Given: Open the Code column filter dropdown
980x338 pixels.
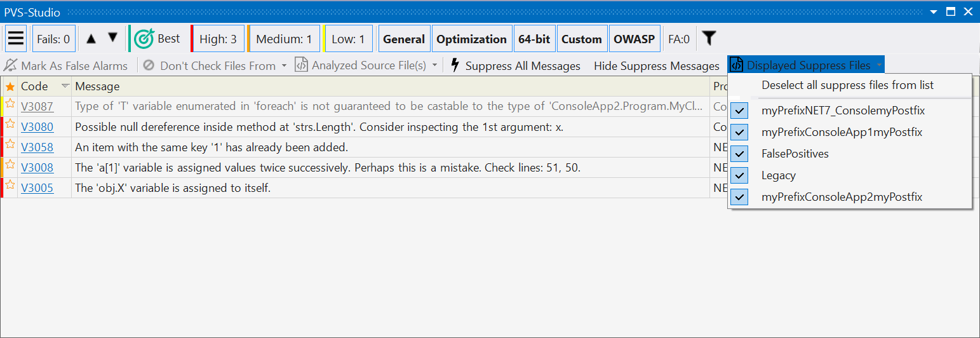Looking at the screenshot, I should 65,86.
